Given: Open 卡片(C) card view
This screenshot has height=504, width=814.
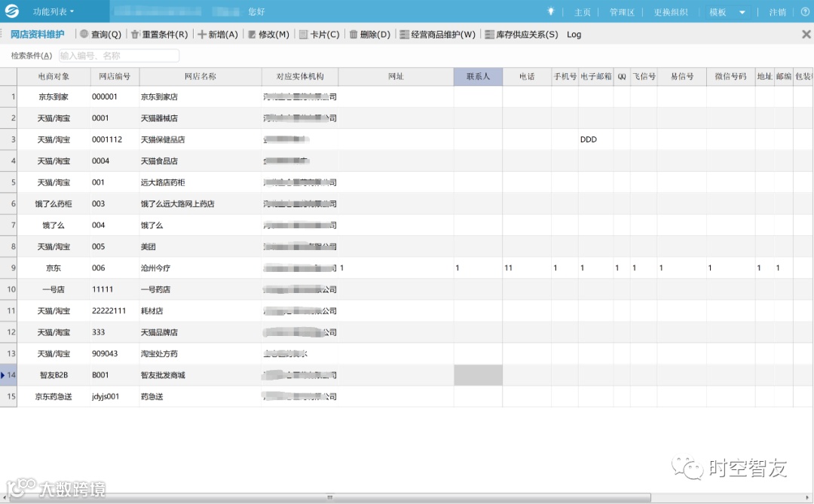Looking at the screenshot, I should 320,34.
